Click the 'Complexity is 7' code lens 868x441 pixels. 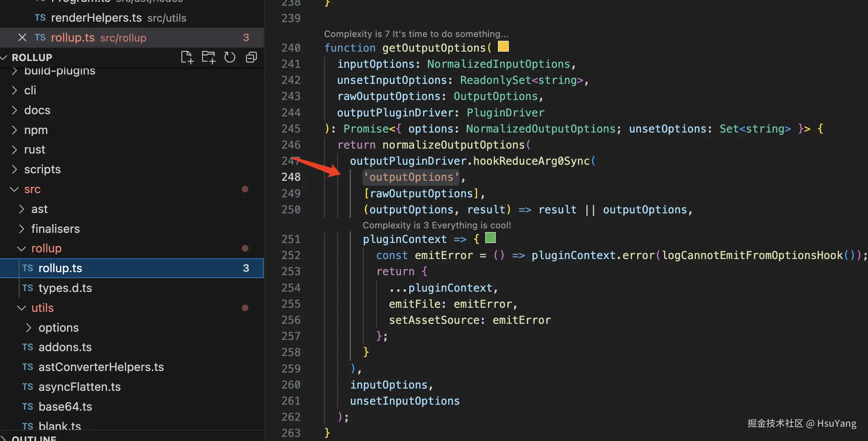(416, 34)
